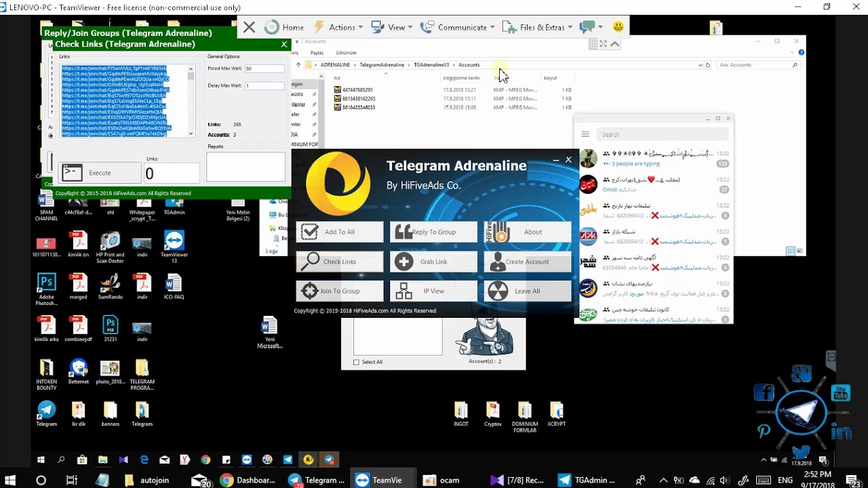Screen dimensions: 868x488
Task: Open the TeamViewer Communicate menu
Action: (458, 27)
